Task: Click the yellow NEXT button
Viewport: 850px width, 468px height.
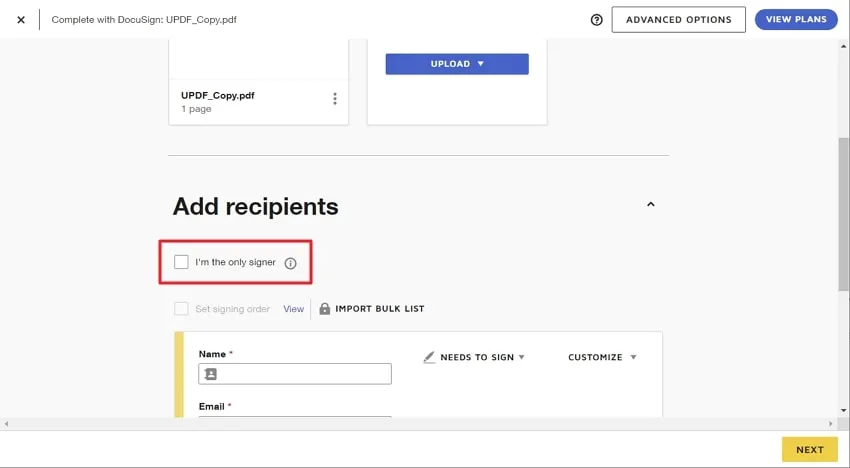Action: 809,450
